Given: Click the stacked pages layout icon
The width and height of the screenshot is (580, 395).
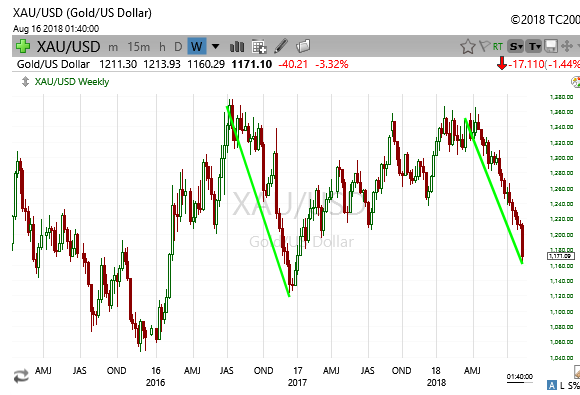Looking at the screenshot, I should (303, 46).
